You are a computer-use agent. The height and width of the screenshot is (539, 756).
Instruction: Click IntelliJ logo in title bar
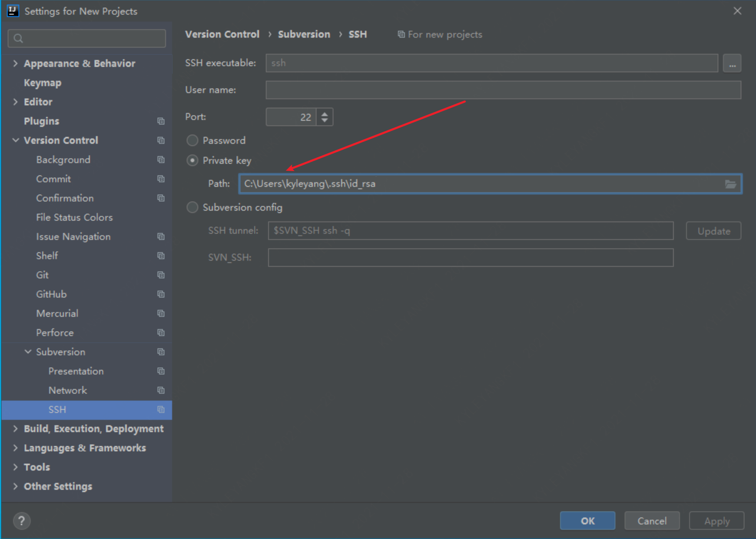pos(13,11)
